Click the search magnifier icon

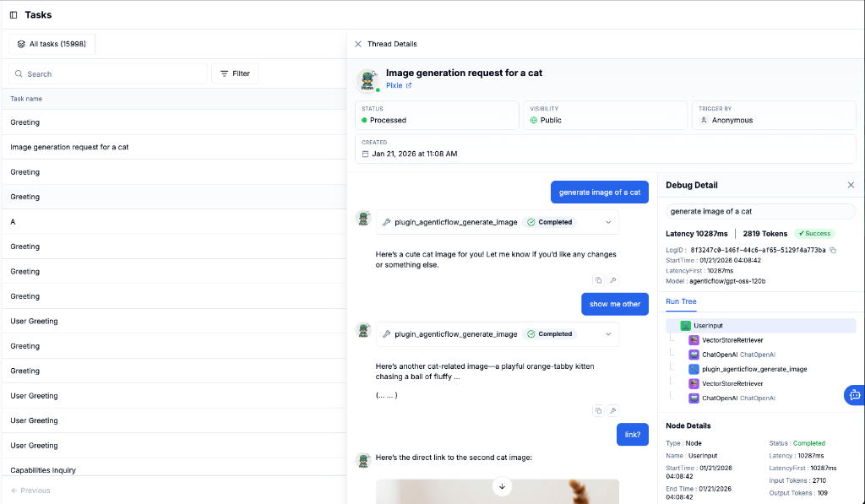point(19,73)
